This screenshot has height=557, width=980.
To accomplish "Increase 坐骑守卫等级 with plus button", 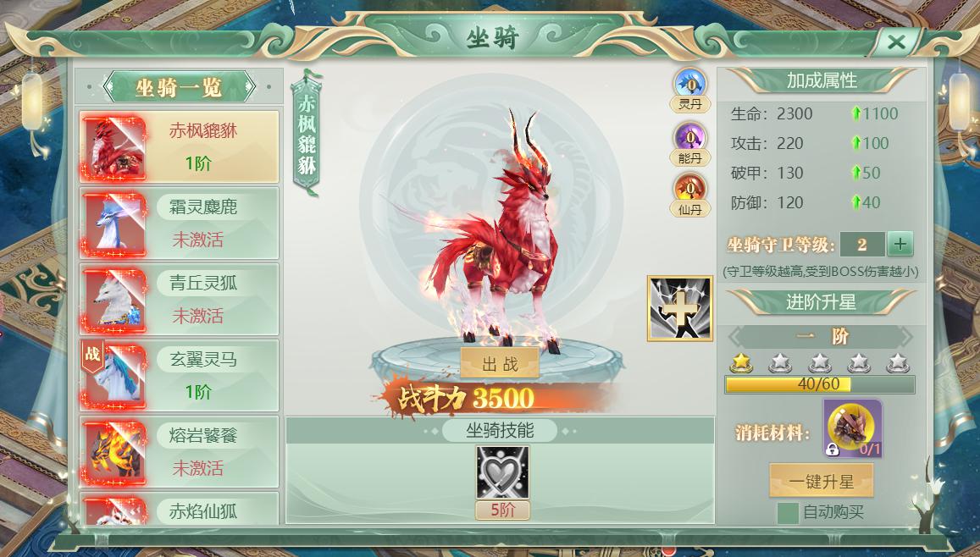I will click(x=900, y=244).
